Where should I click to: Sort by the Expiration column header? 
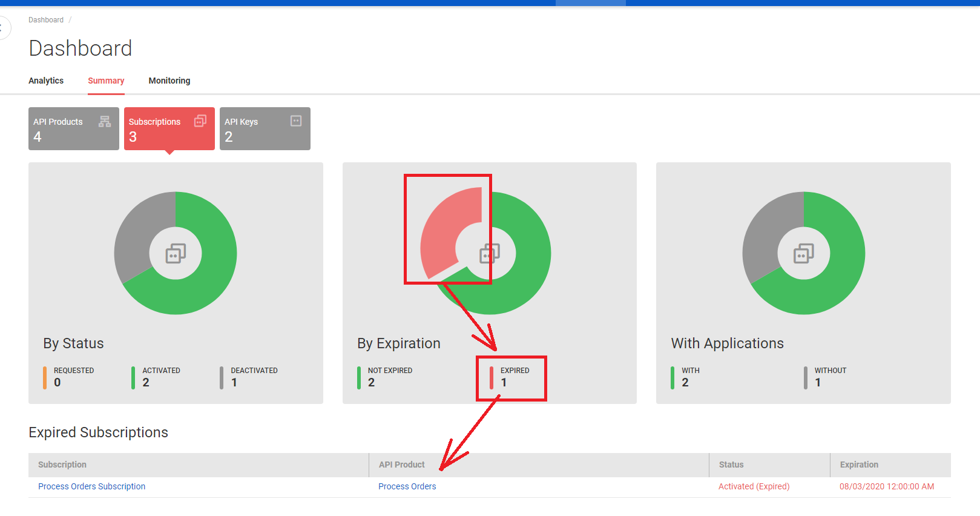(859, 465)
